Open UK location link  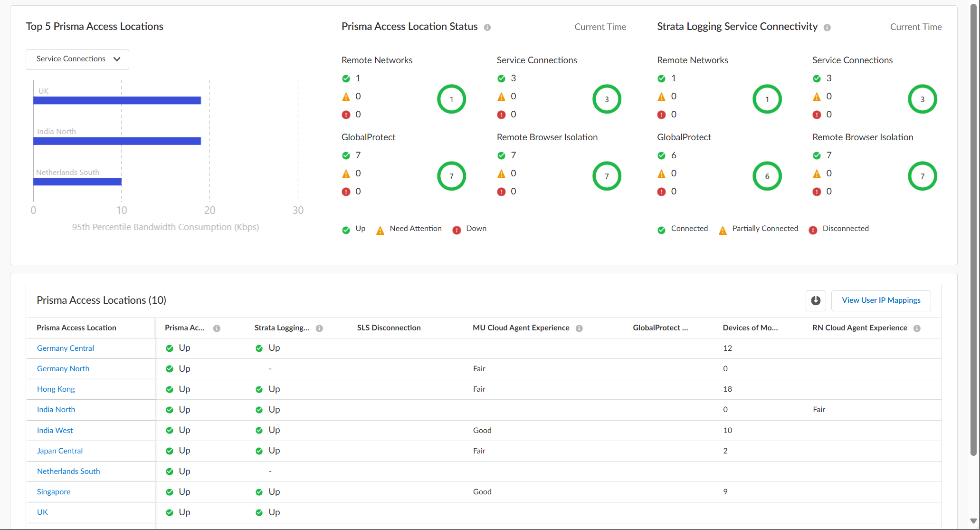pos(42,512)
